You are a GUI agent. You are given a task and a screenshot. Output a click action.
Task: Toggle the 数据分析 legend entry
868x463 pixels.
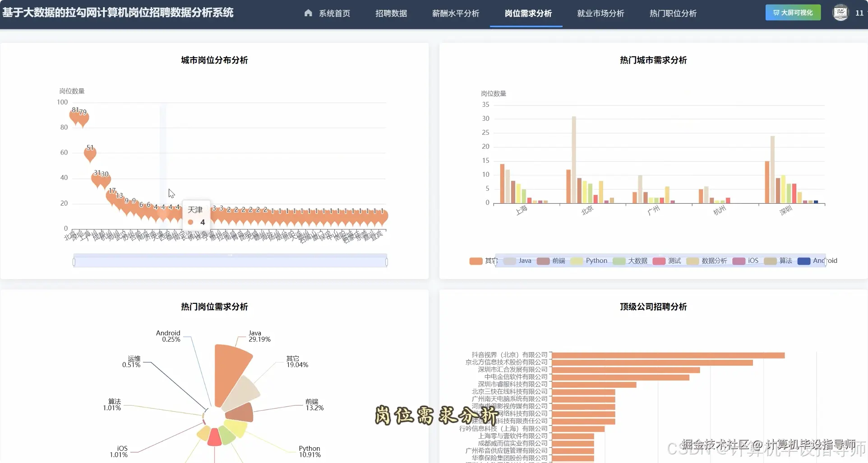tap(706, 261)
